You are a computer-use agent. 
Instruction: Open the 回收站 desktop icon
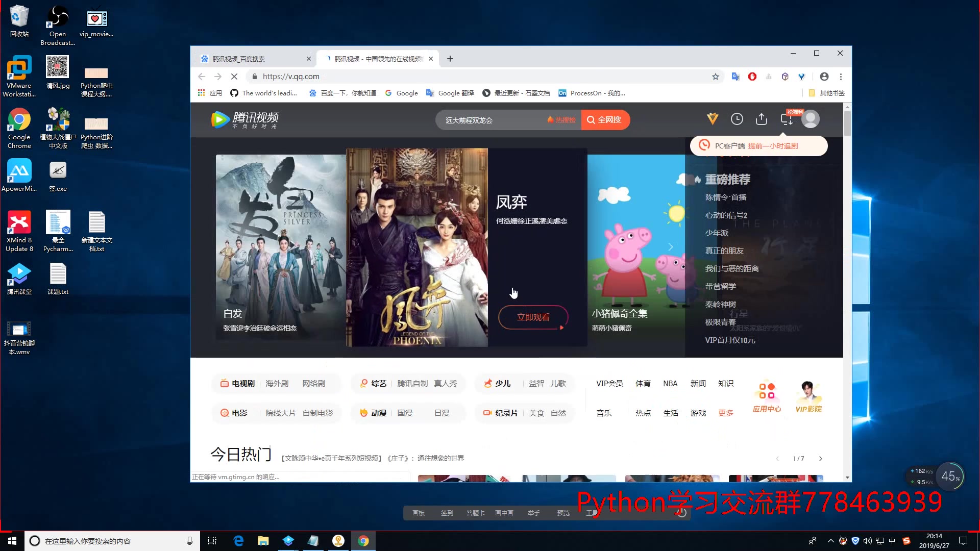coord(19,21)
